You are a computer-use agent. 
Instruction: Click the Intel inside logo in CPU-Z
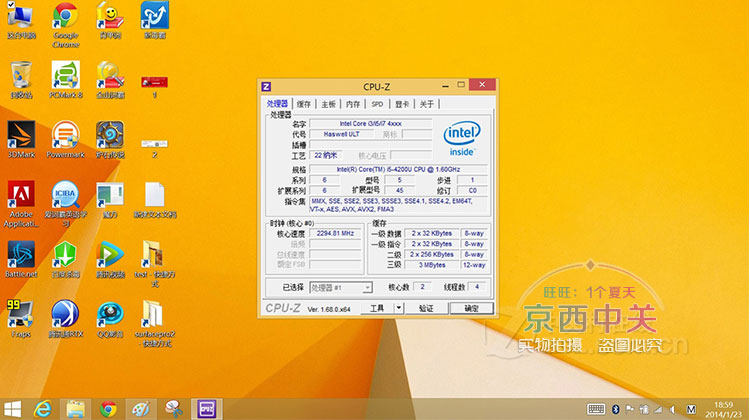[462, 139]
